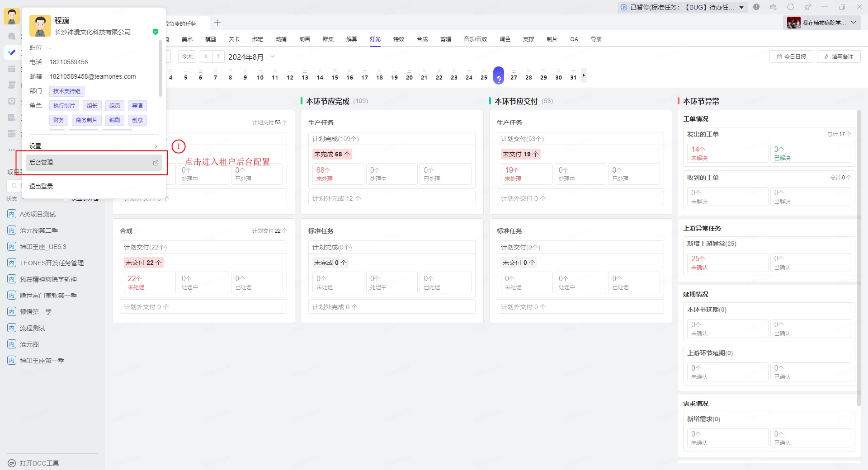Click the play icon of the paused task
Screen dimensions: 868x470
click(x=624, y=7)
